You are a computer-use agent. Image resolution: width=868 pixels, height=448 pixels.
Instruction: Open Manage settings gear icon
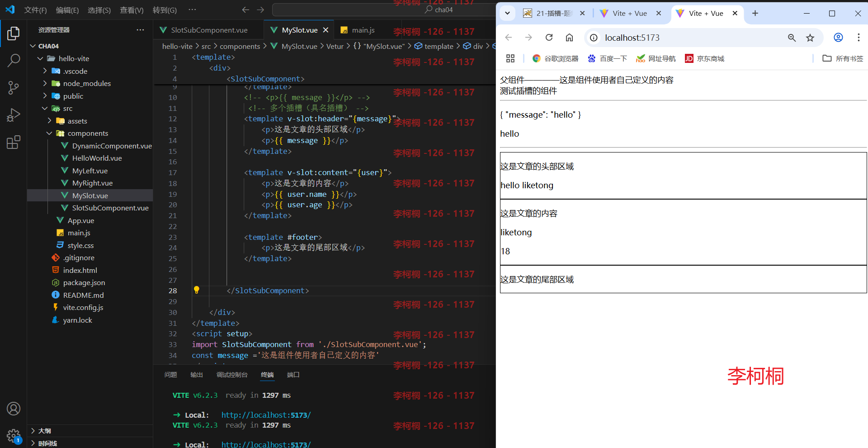click(14, 436)
